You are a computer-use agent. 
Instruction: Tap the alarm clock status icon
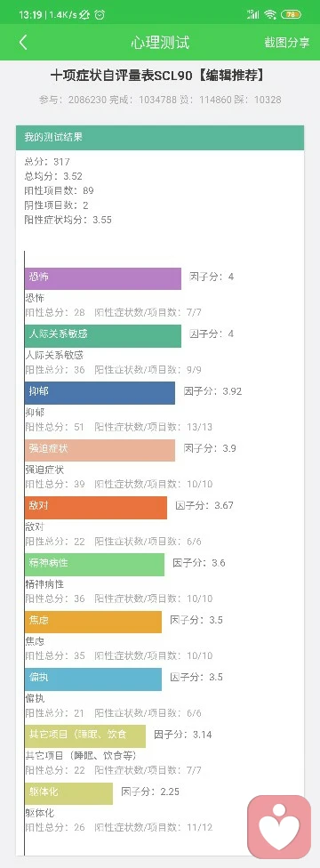[100, 15]
